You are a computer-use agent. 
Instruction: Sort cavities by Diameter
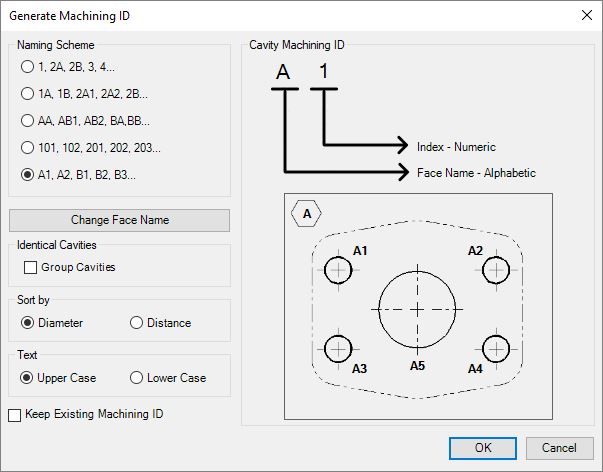(x=27, y=323)
